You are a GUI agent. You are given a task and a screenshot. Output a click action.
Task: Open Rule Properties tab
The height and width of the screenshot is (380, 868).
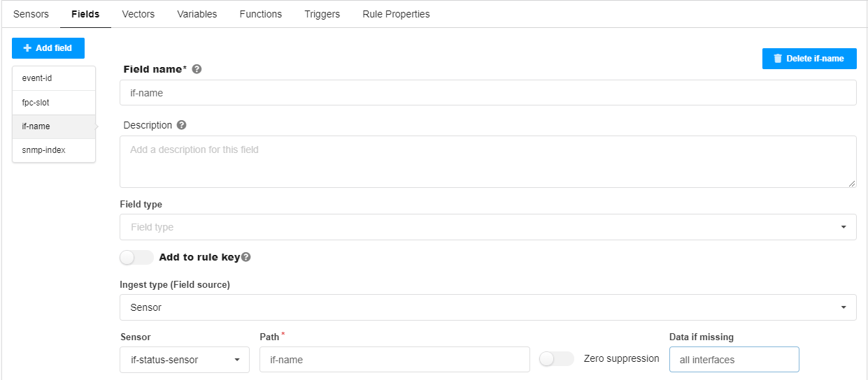coord(396,14)
